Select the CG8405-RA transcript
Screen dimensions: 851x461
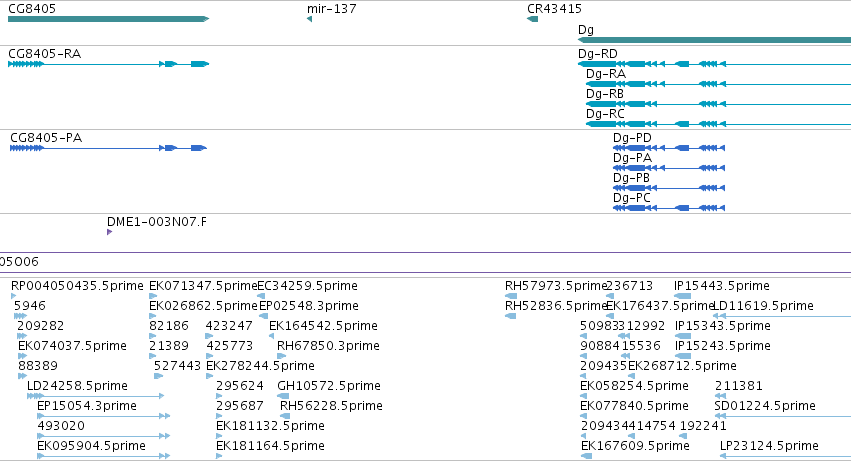click(x=109, y=64)
